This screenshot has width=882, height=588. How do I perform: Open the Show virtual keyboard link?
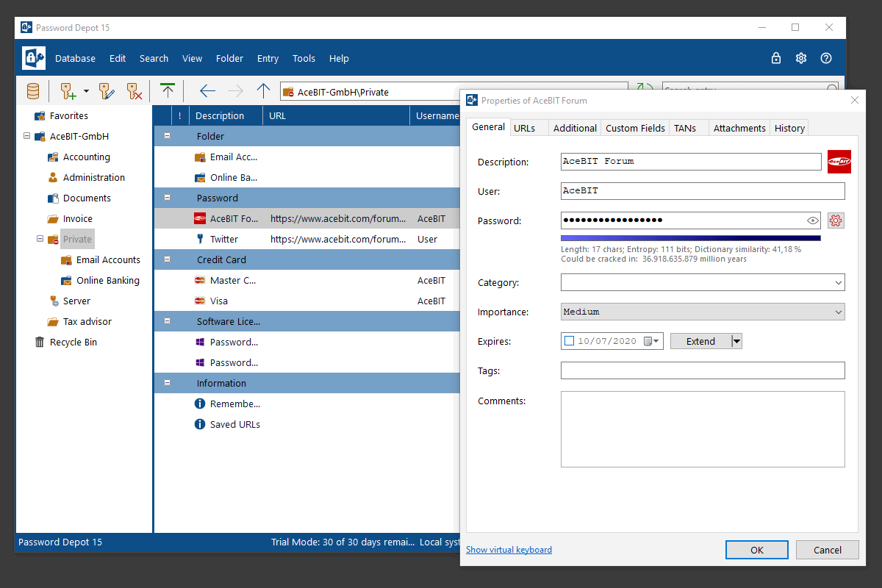(x=509, y=550)
